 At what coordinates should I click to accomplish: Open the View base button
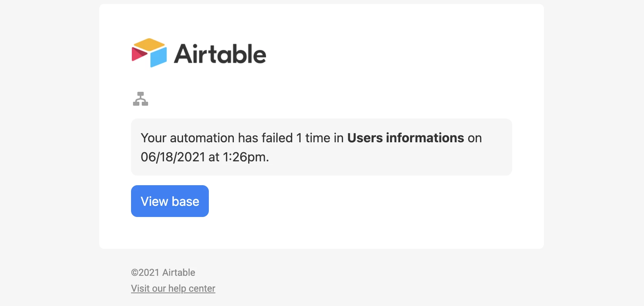click(170, 201)
